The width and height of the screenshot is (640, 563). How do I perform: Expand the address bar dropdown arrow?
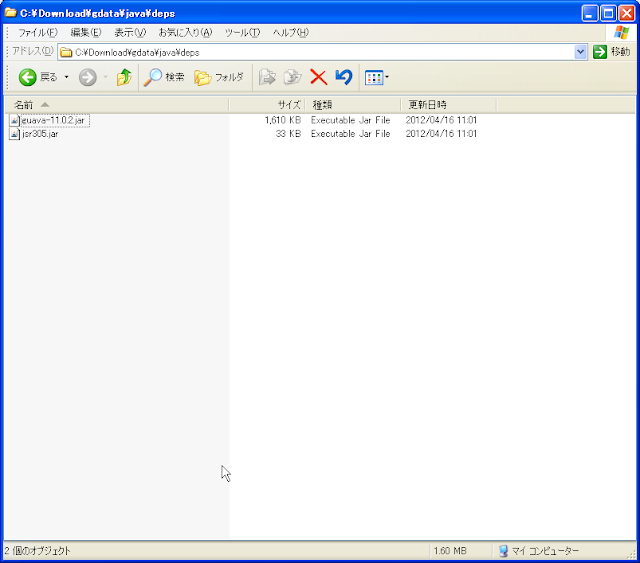pyautogui.click(x=580, y=52)
